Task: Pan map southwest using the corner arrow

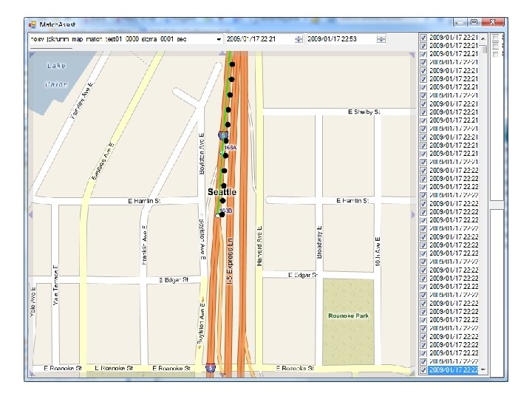Action: click(x=33, y=374)
